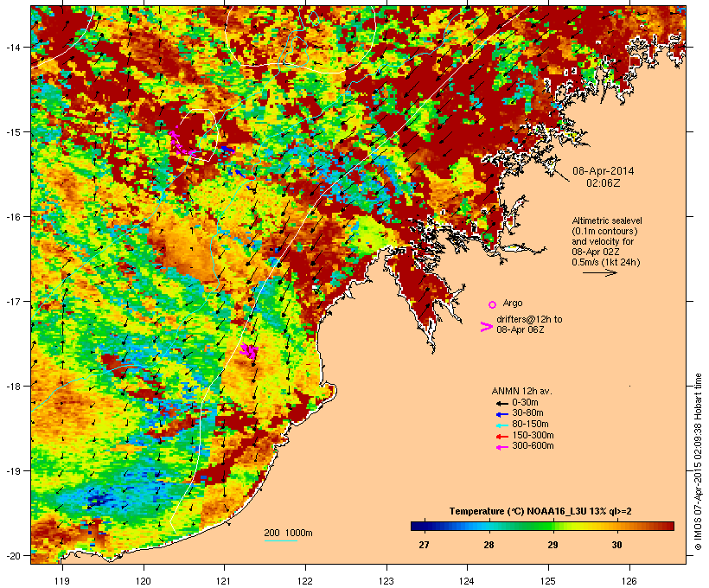709x588 pixels.
Task: Click the '(0.1m contours)' caption line
Action: tap(604, 231)
